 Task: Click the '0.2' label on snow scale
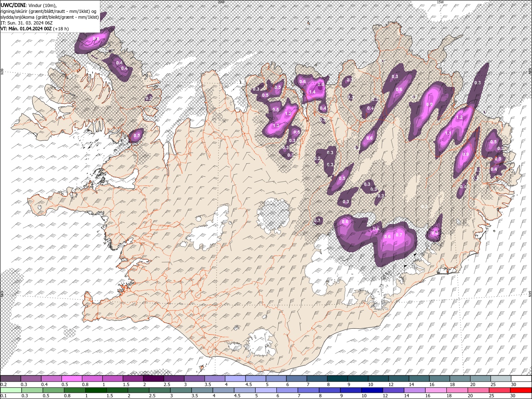[4, 384]
